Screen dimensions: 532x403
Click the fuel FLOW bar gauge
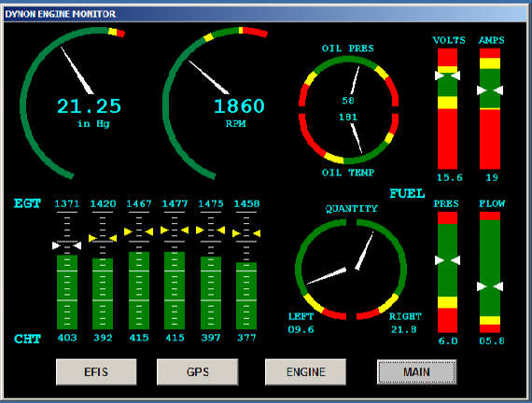pos(490,272)
